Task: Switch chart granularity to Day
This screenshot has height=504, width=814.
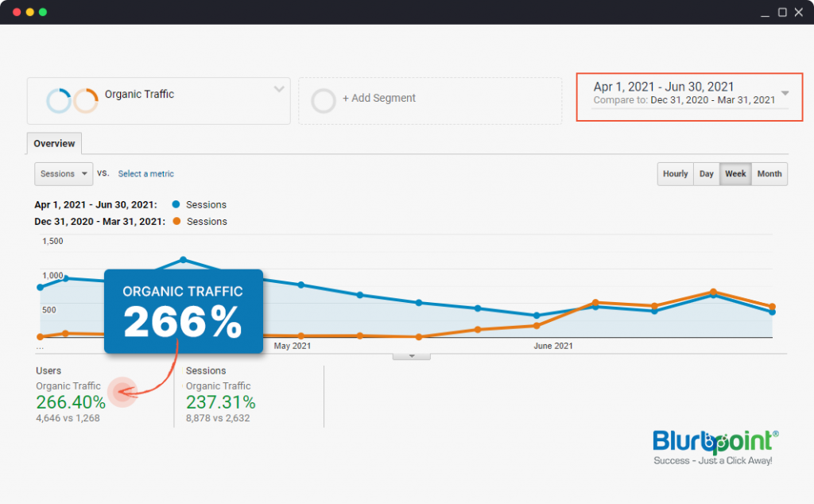Action: 706,174
